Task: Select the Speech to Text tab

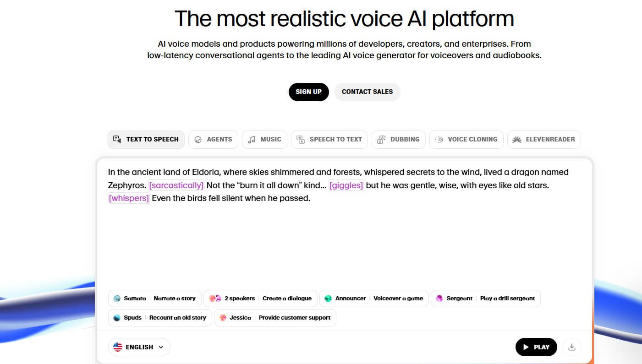Action: (329, 140)
